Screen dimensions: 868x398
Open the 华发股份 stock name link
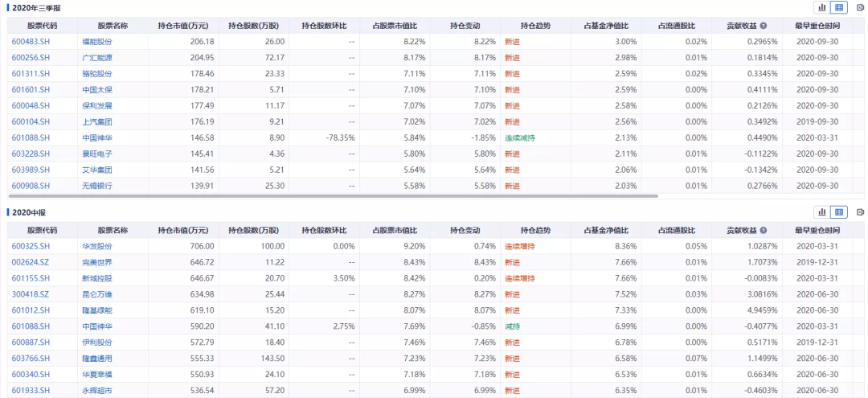click(97, 246)
